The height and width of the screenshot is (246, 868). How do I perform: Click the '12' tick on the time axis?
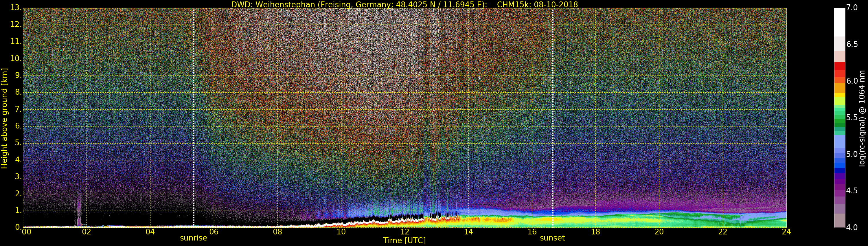405,232
